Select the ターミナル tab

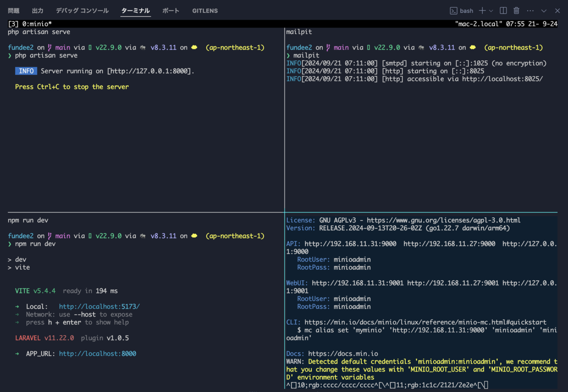point(135,10)
